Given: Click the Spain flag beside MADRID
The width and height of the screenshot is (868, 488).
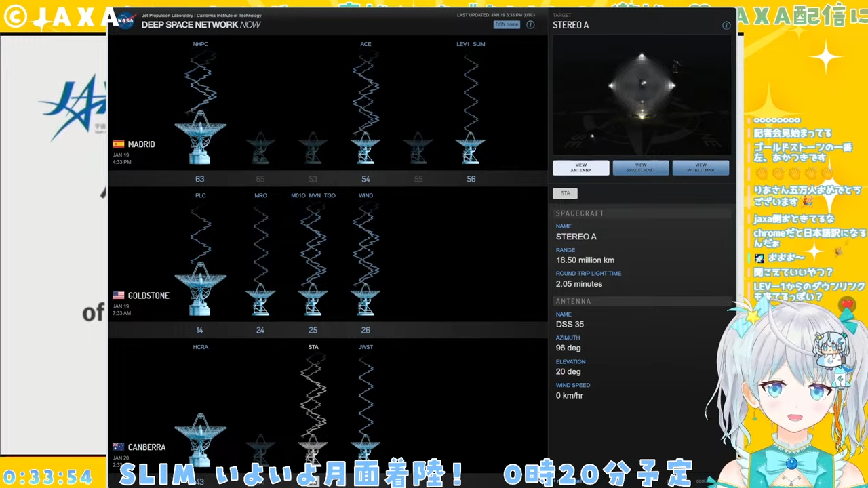Looking at the screenshot, I should point(119,144).
